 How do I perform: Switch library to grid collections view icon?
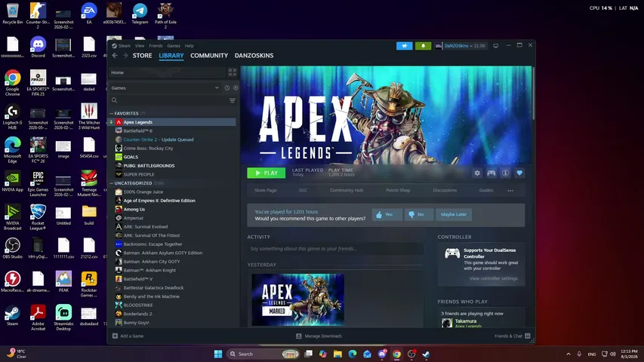(233, 72)
